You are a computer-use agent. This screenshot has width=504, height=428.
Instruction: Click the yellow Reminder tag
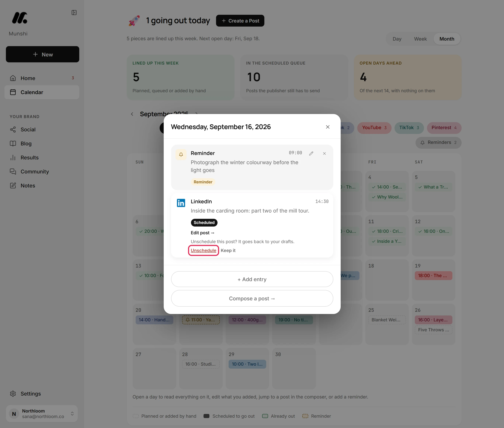tap(203, 182)
